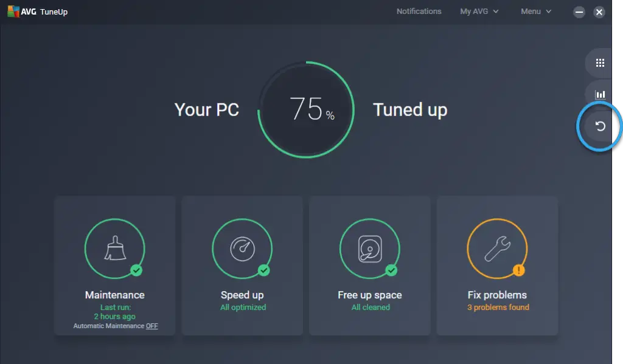Click the AVG logo icon

point(13,12)
